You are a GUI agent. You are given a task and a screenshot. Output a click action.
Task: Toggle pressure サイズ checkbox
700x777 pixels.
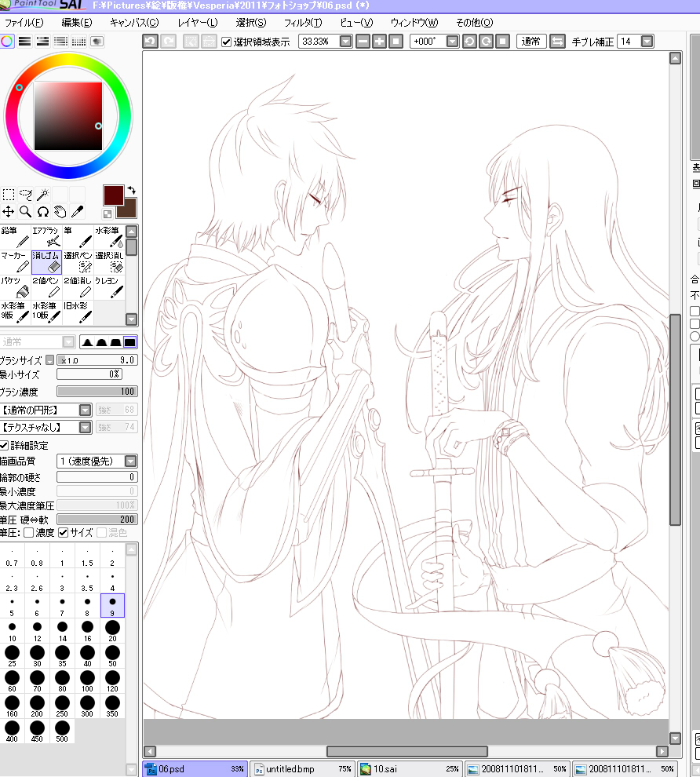point(64,533)
